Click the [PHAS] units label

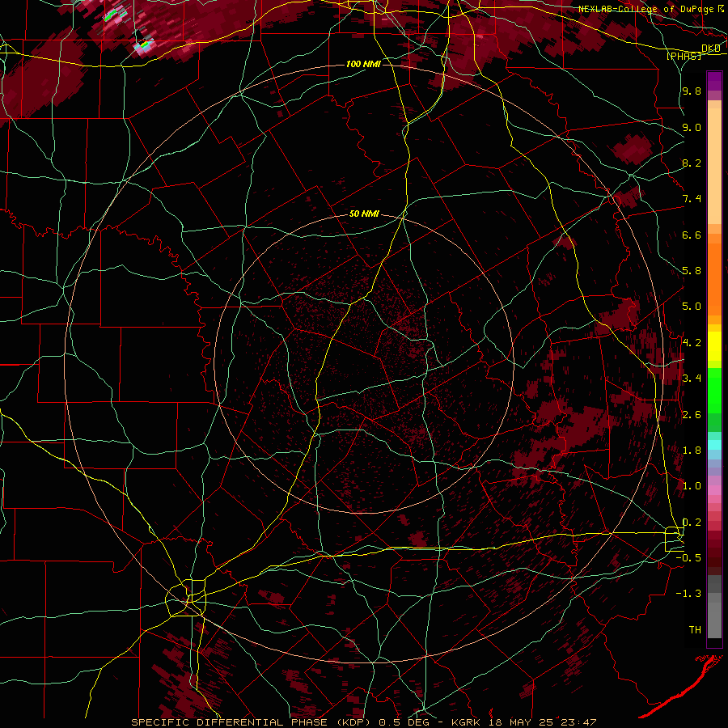(684, 56)
